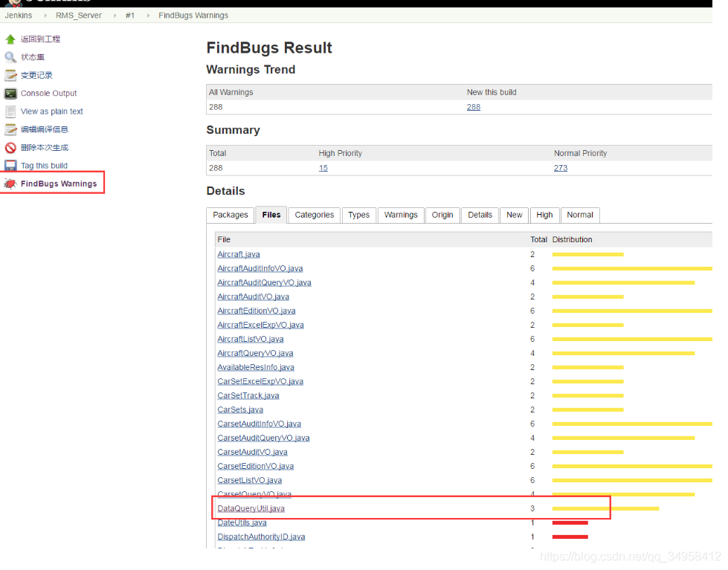Open DateUtils.java link
Screen dimensions: 728x570
[x=242, y=522]
